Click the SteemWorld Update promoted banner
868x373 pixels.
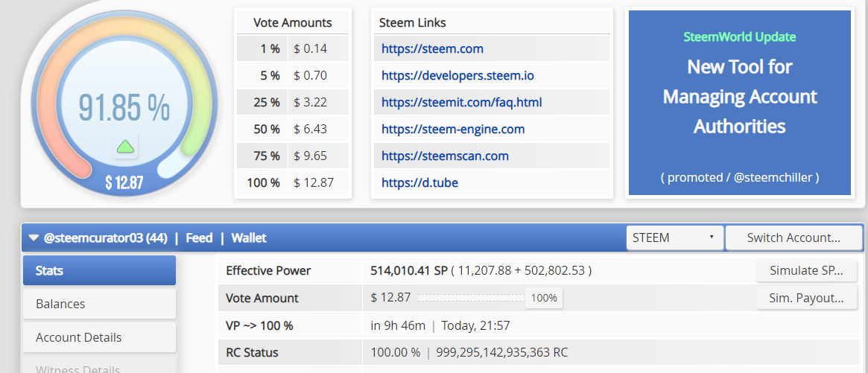click(739, 103)
